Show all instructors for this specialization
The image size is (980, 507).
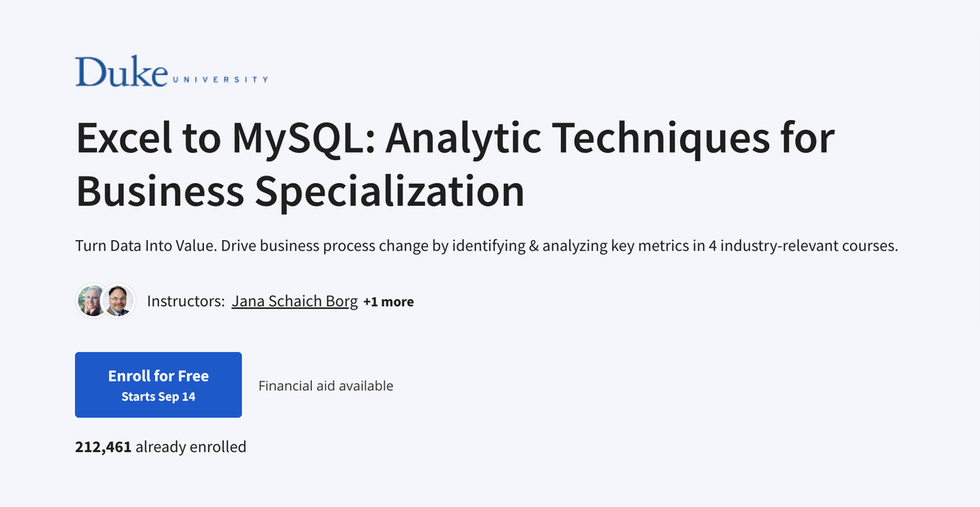pyautogui.click(x=389, y=301)
